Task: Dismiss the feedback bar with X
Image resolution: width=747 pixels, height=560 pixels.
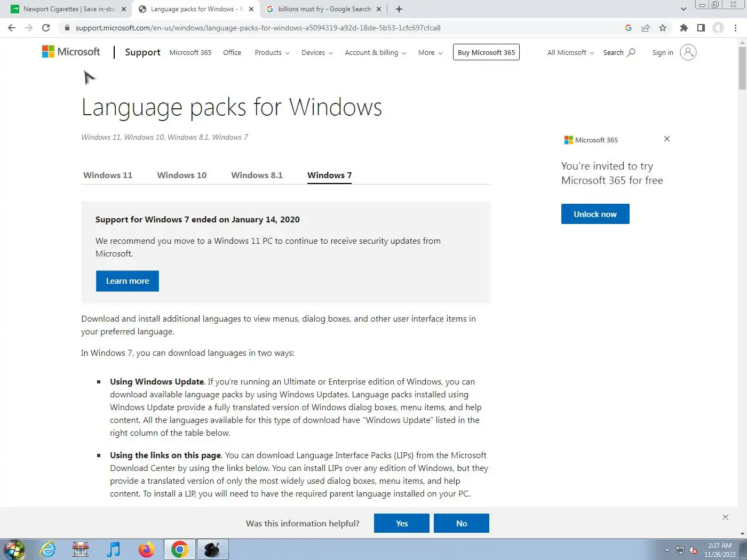Action: click(x=725, y=517)
